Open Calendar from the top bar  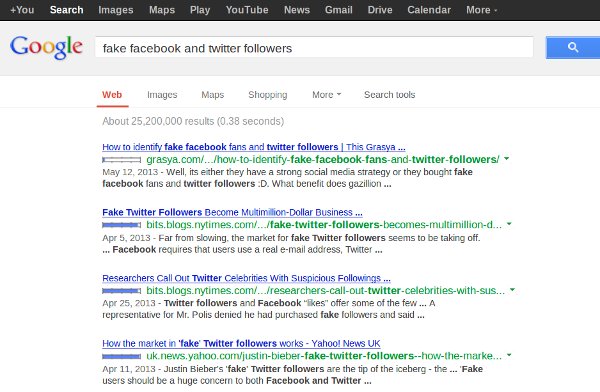point(429,10)
